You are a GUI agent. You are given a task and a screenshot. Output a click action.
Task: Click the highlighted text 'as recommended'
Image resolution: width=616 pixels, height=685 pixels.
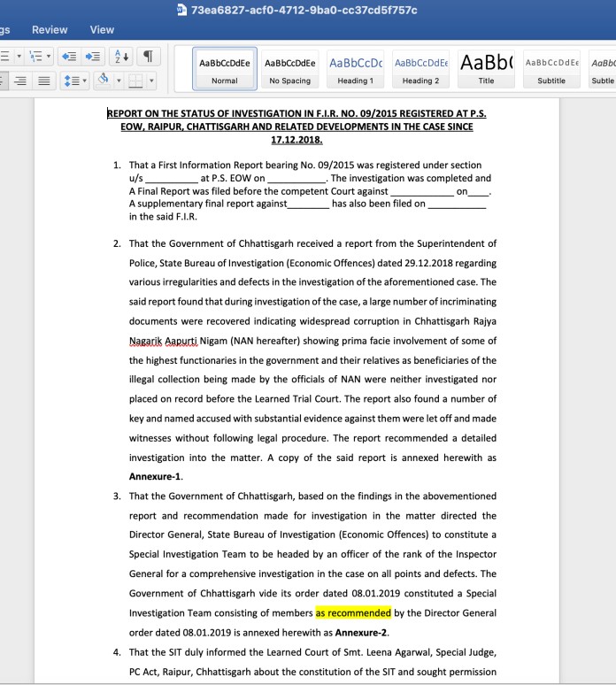click(x=353, y=613)
